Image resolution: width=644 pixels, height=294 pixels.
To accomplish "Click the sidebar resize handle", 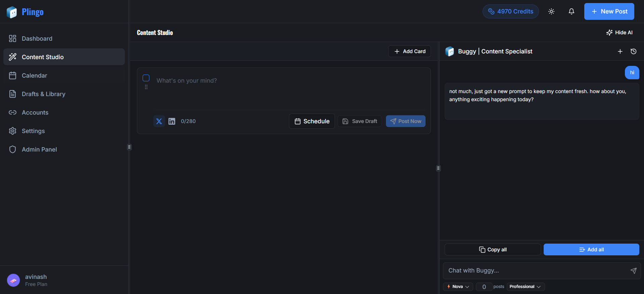I will pyautogui.click(x=129, y=147).
